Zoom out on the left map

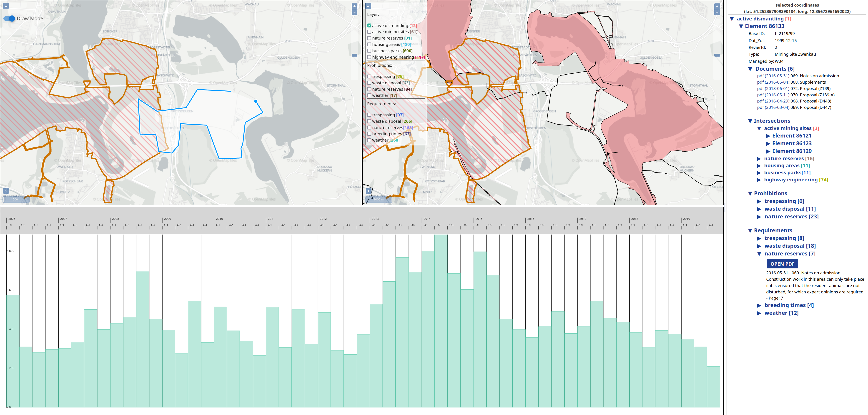click(354, 12)
